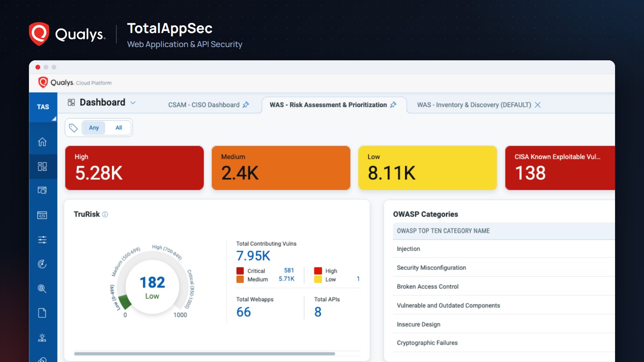
Task: Select Vulnerable and Outdated Components row
Action: click(x=504, y=305)
